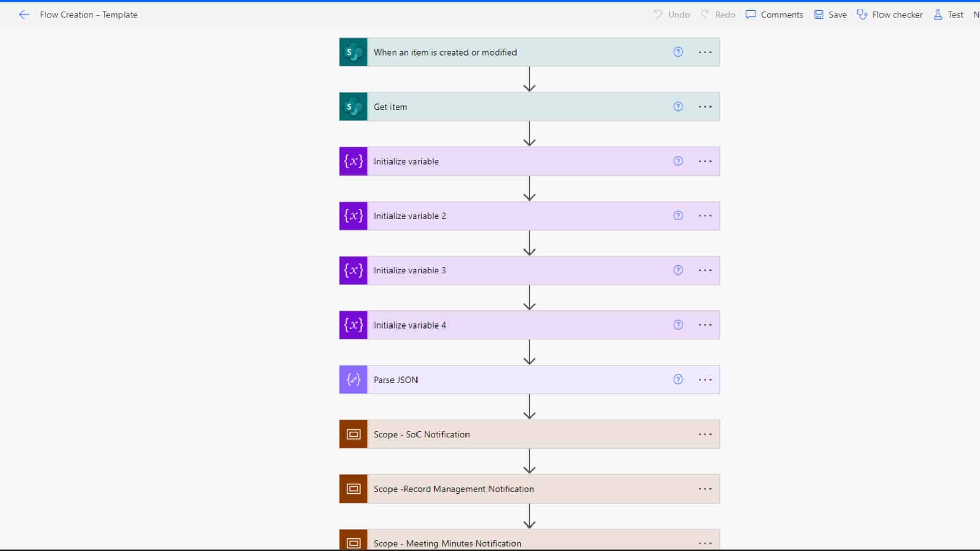Click the SharePoint icon on the trigger step
The height and width of the screenshot is (551, 980).
point(353,52)
